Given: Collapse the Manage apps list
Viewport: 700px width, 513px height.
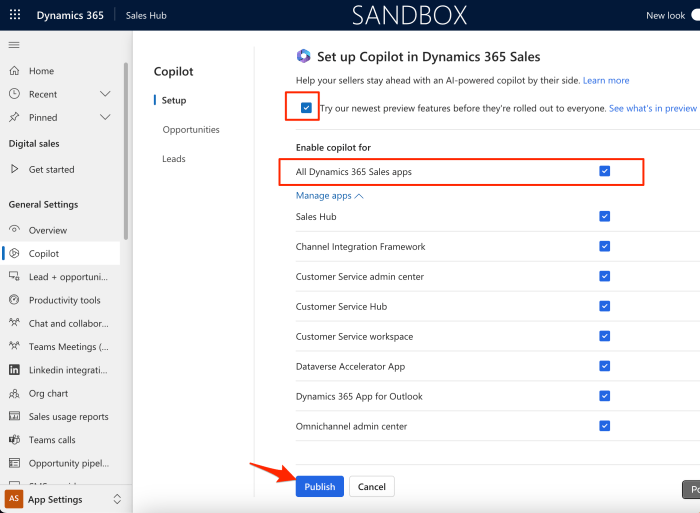Looking at the screenshot, I should 329,196.
